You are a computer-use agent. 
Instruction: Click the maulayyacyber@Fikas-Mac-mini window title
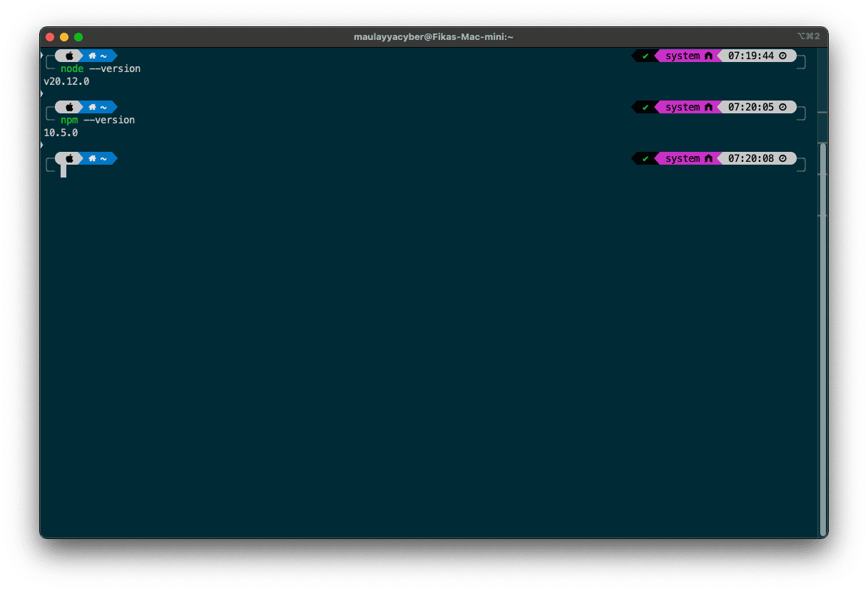tap(433, 36)
